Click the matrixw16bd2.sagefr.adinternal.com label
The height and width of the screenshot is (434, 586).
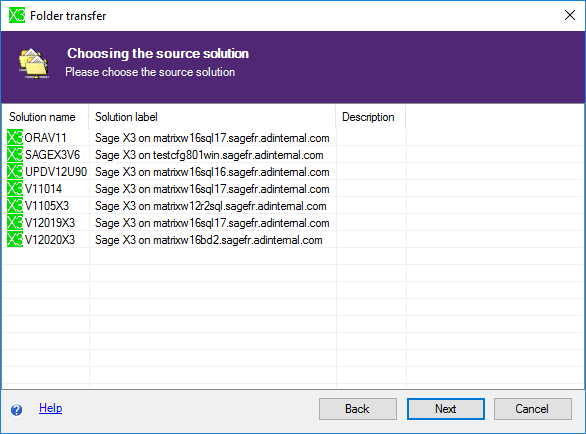pyautogui.click(x=209, y=240)
